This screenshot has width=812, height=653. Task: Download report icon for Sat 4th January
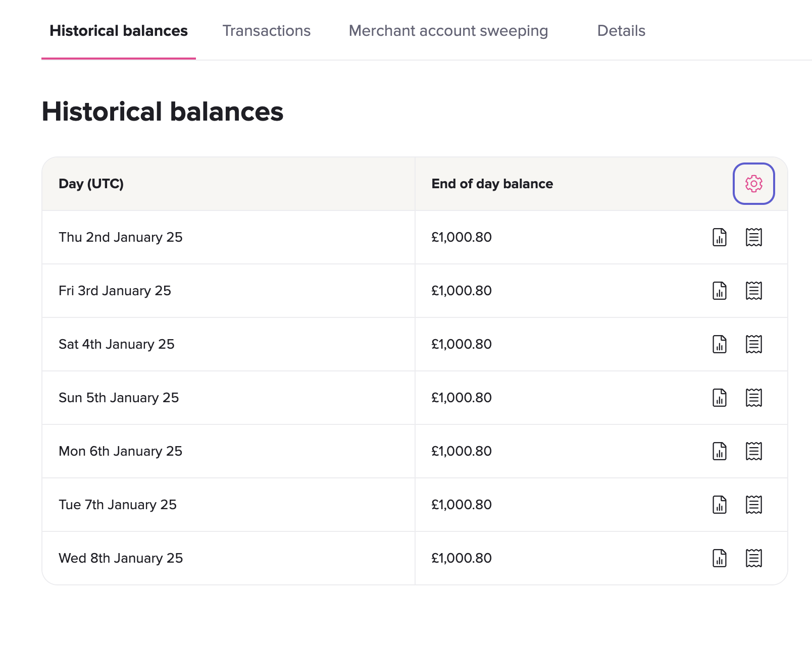tap(720, 344)
